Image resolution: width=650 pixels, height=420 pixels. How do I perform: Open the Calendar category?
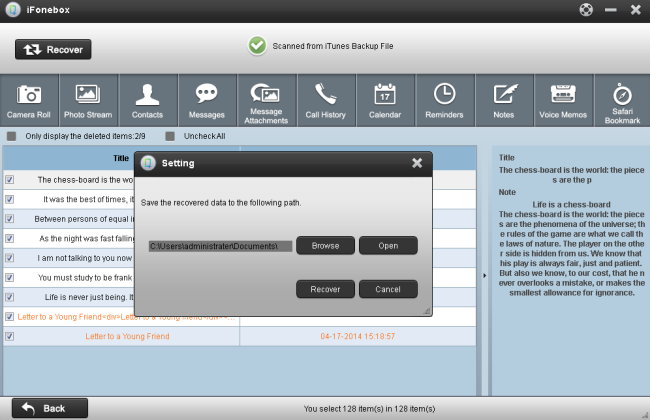pyautogui.click(x=385, y=101)
